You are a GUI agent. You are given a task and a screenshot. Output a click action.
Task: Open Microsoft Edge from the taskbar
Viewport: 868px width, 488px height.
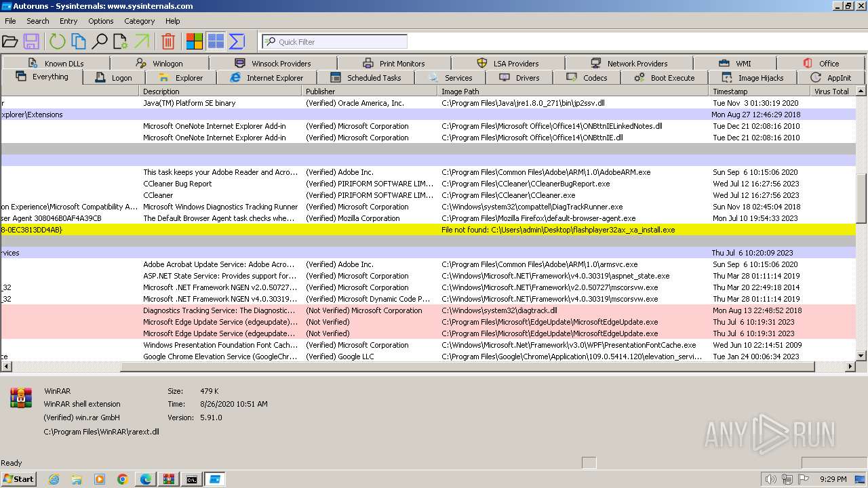click(x=146, y=479)
